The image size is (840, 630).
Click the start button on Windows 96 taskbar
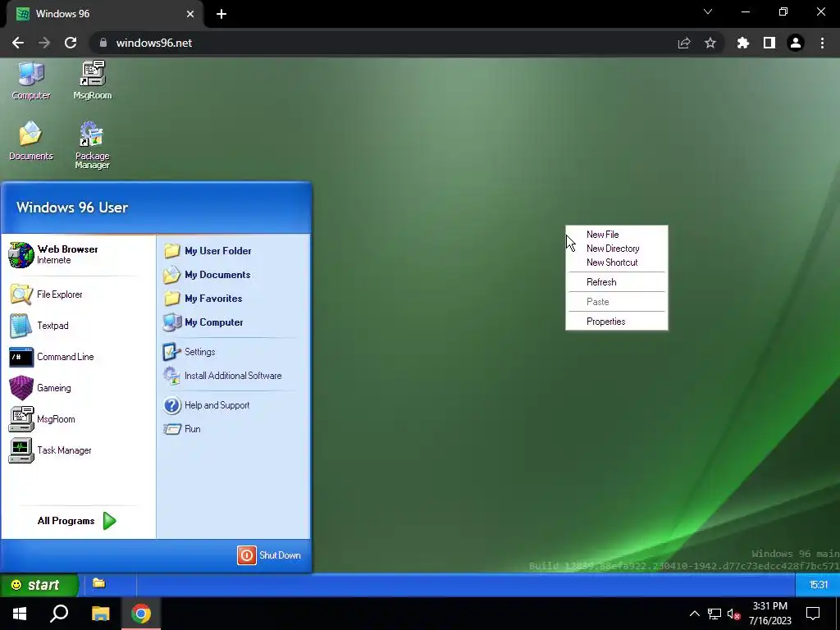pos(39,584)
